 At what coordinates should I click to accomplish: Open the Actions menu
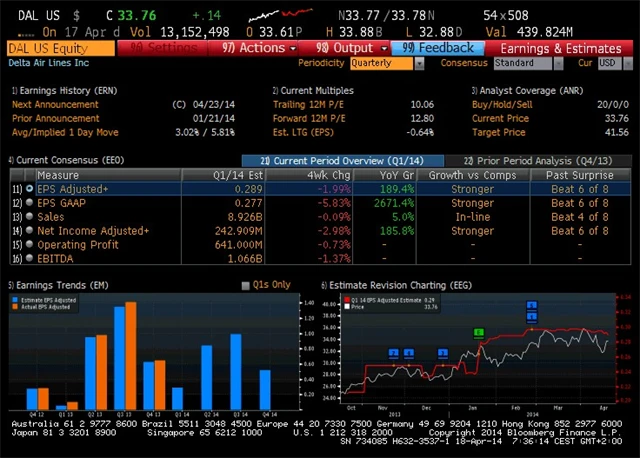point(254,48)
